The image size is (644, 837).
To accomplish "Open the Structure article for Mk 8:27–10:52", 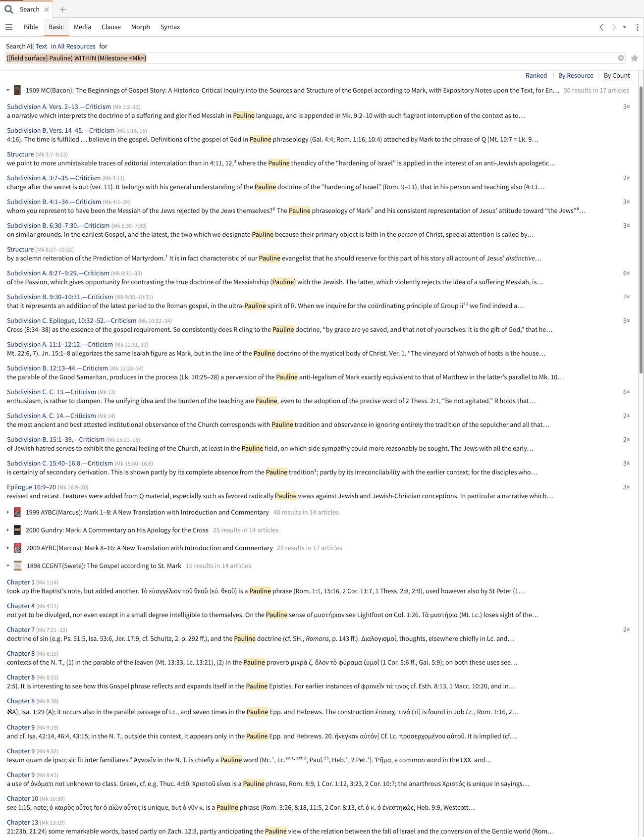I will tap(20, 249).
